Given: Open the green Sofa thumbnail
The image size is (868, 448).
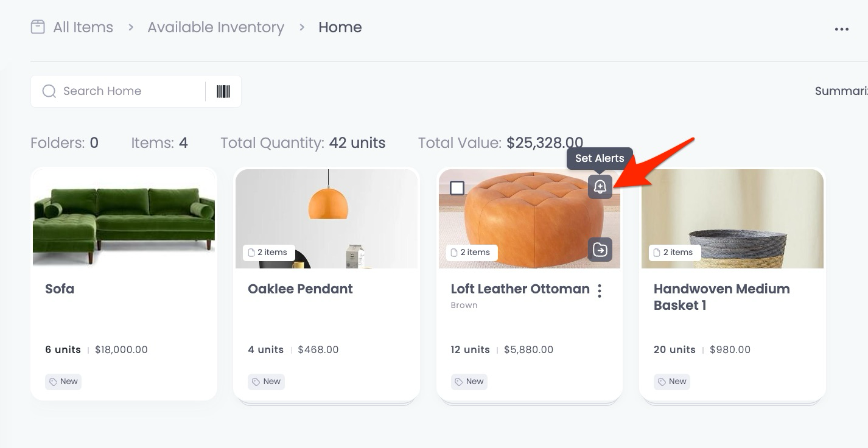Looking at the screenshot, I should 124,219.
